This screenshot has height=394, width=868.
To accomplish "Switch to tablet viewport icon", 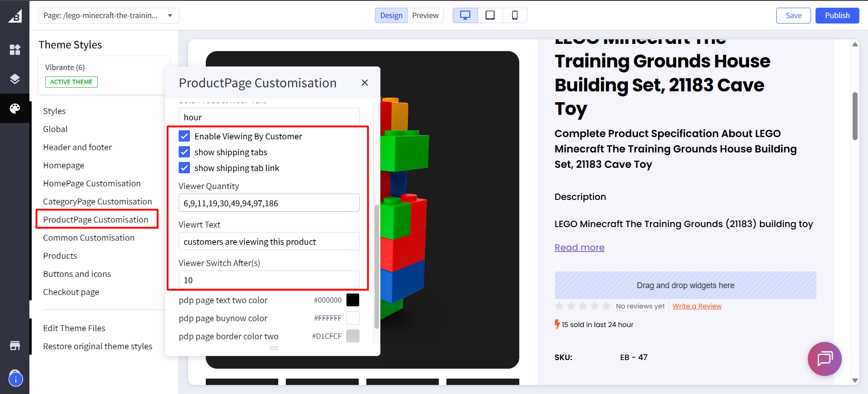I will click(490, 15).
